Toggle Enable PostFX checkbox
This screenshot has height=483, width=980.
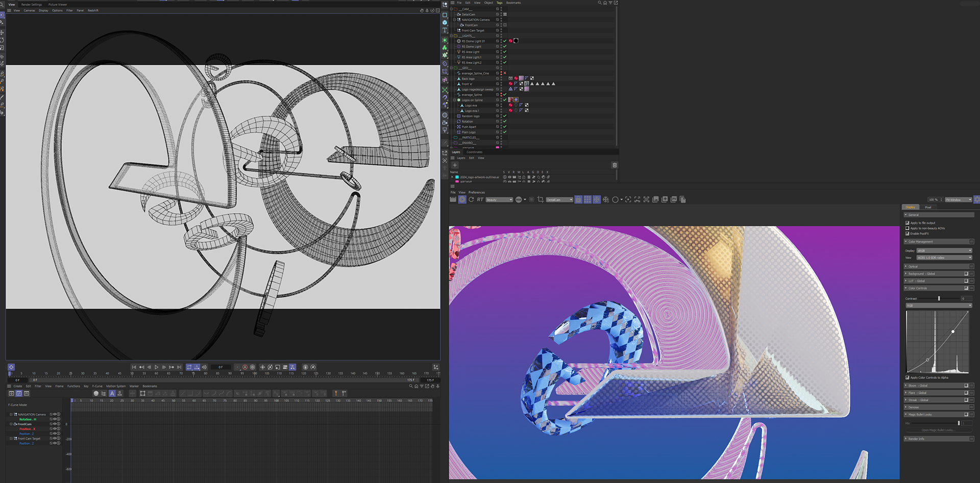[908, 234]
